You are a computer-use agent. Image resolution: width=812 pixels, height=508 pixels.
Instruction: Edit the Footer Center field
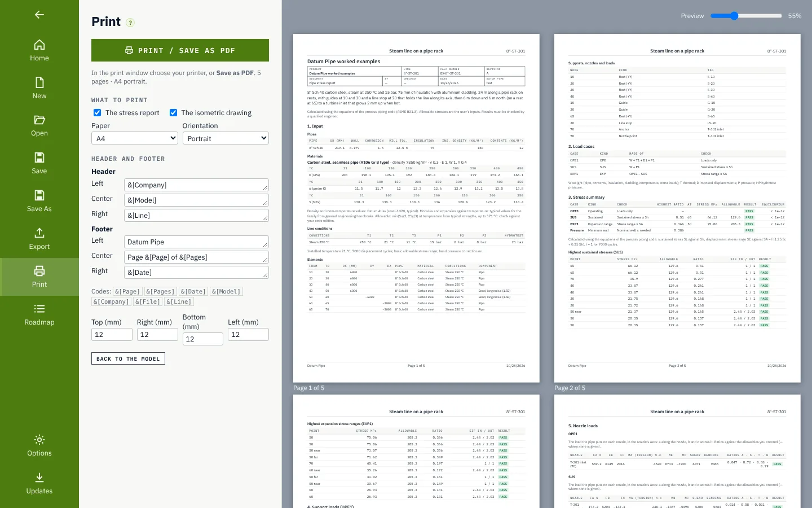pyautogui.click(x=196, y=257)
